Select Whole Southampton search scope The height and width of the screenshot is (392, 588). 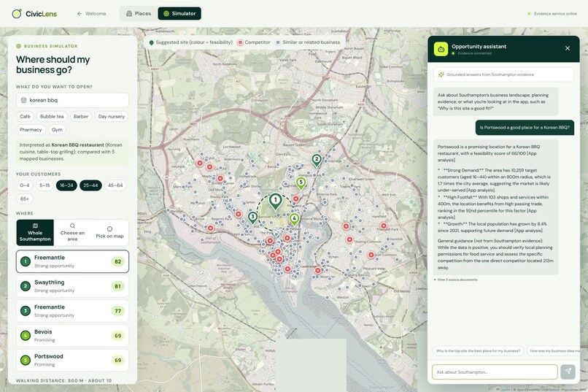coord(35,233)
